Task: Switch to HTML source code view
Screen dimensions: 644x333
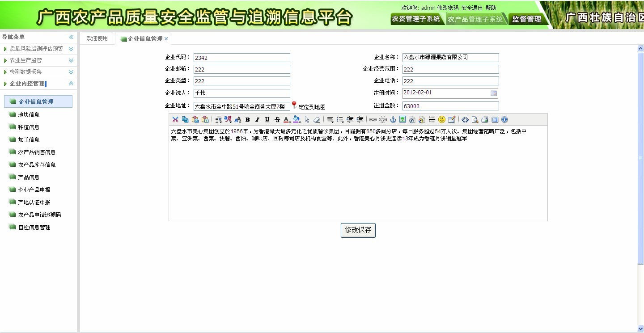Action: pyautogui.click(x=465, y=119)
